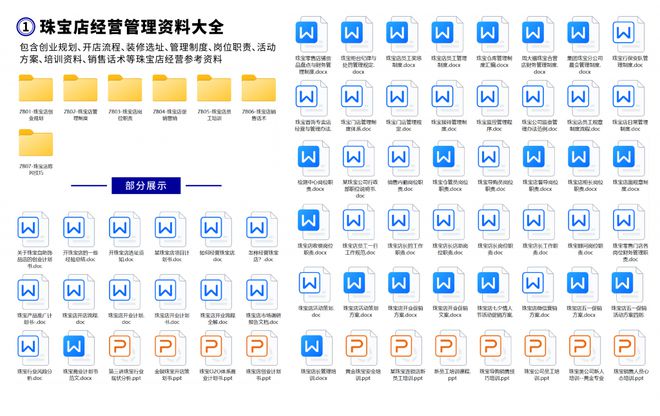Select 珠宝店日常管理制度.doc file
This screenshot has width=660, height=416.
(x=628, y=99)
